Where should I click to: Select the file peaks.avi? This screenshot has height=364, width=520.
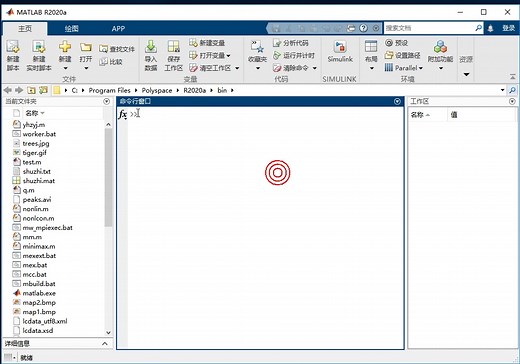(x=37, y=199)
